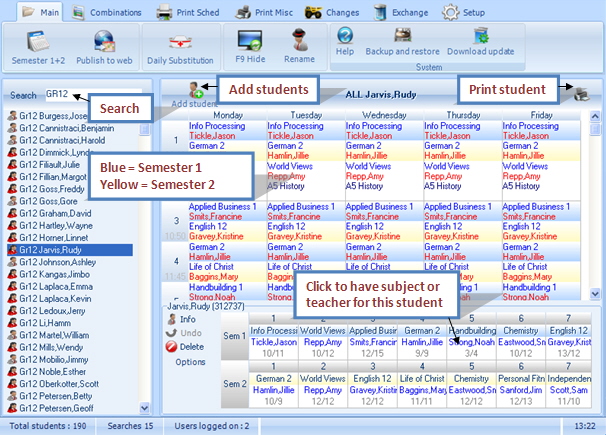Click Sem 2 teacher Scott,Sam cell
The height and width of the screenshot is (435, 606).
pos(569,390)
